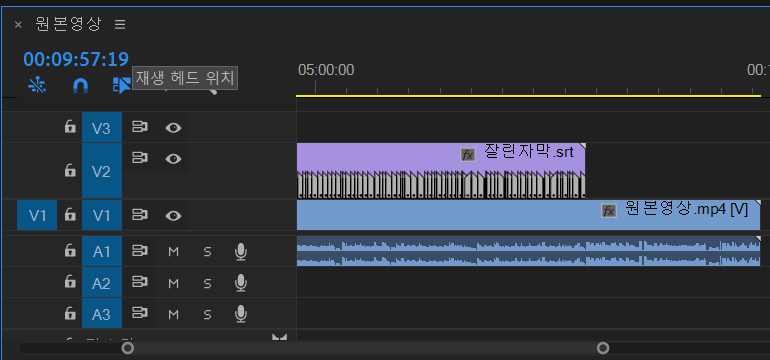This screenshot has width=770, height=360.
Task: Solo the A2 audio track
Action: pos(207,283)
